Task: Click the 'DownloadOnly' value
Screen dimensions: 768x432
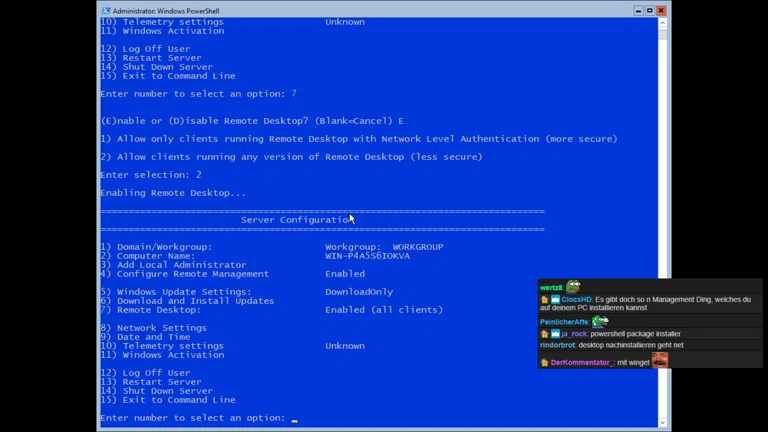Action: pos(359,292)
